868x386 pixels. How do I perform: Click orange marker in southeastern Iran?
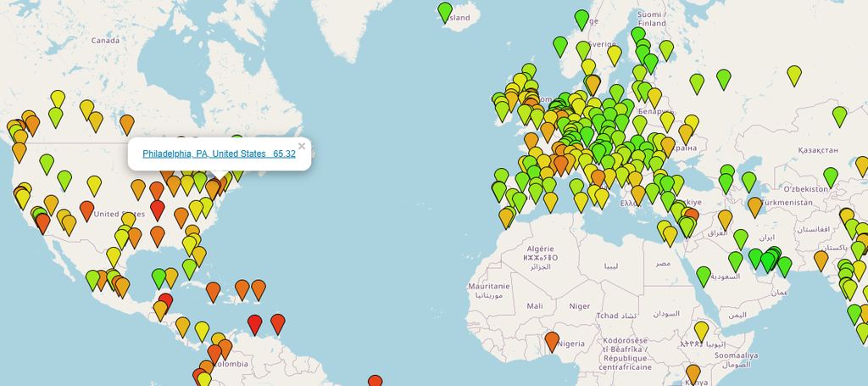[x=821, y=260]
